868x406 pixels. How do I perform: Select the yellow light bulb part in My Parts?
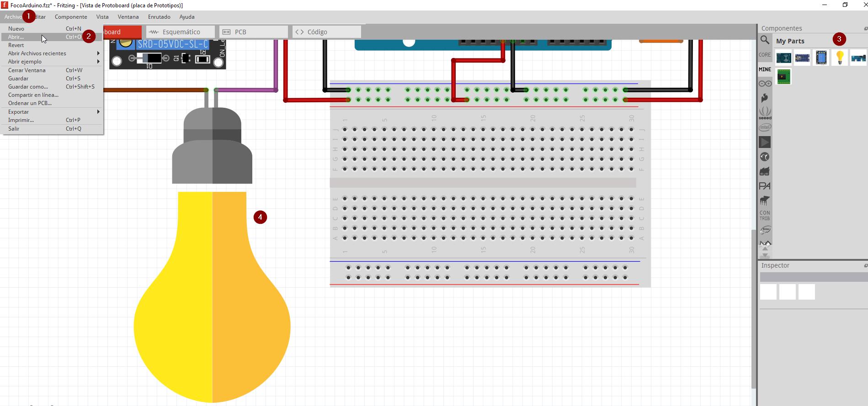840,58
